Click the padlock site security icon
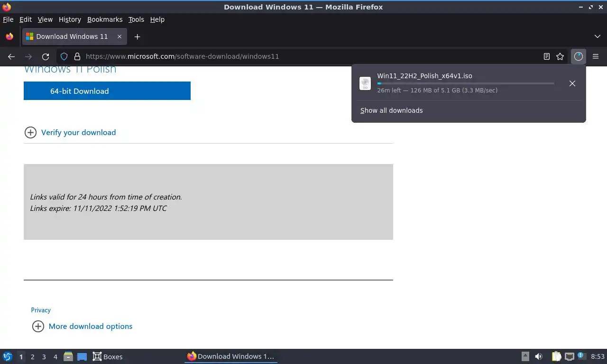Screen dimensions: 607x364 (77, 56)
